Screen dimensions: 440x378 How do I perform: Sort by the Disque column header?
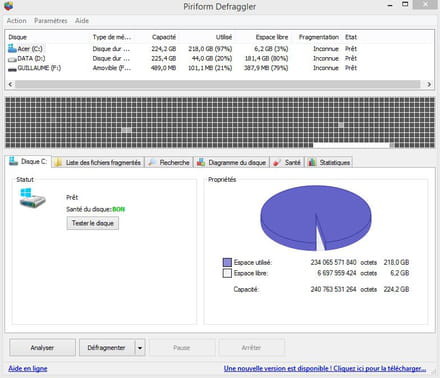click(x=17, y=37)
